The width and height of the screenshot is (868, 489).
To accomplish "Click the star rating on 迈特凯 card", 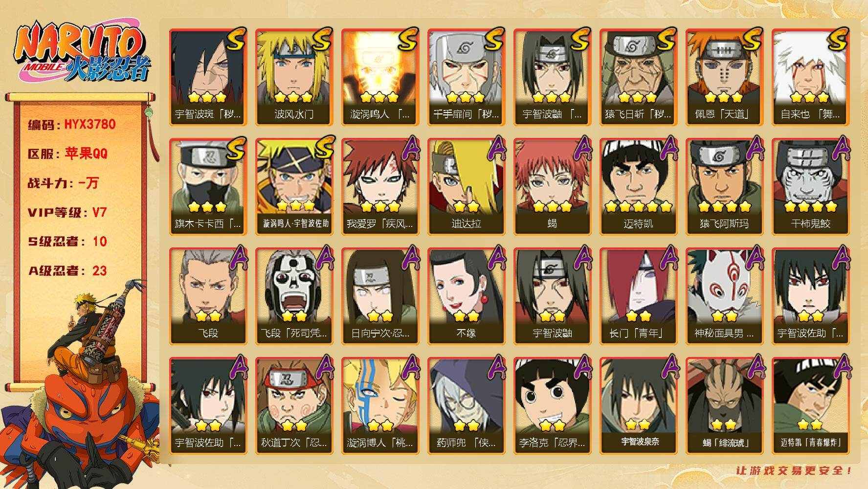I will 638,207.
